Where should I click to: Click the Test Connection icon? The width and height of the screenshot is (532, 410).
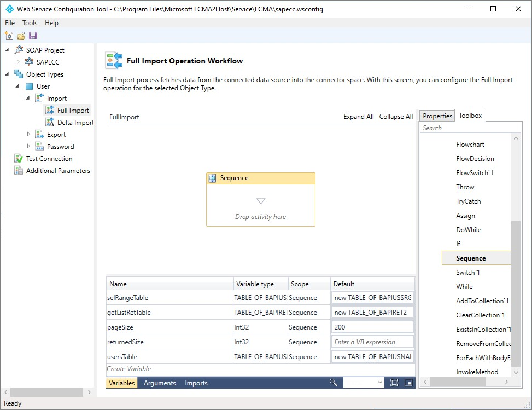(x=19, y=159)
